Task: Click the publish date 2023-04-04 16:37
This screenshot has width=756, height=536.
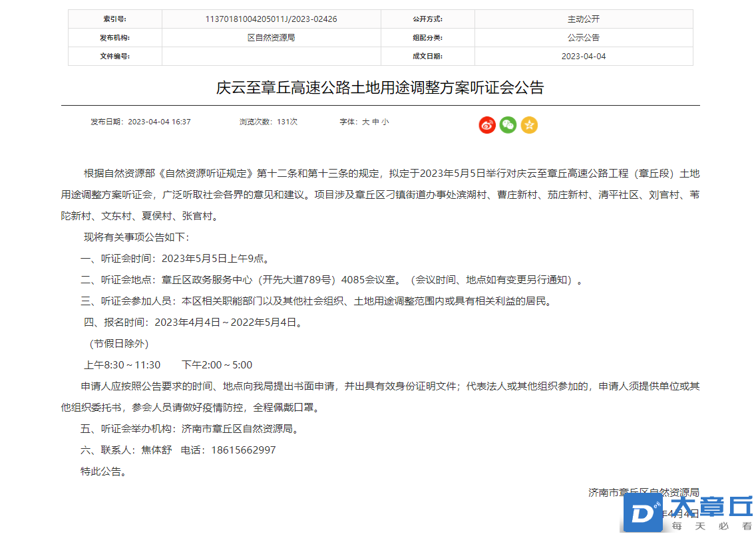Action: coord(141,122)
